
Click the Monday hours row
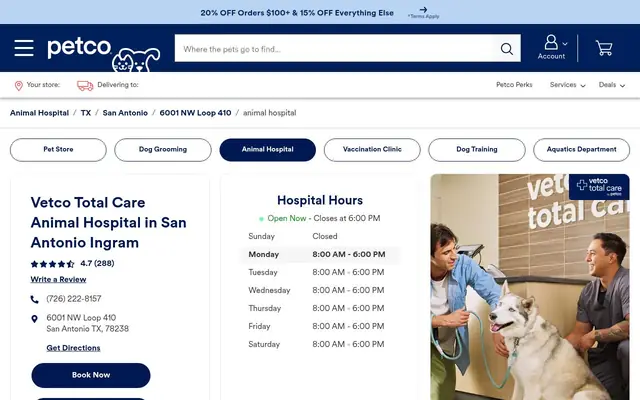(x=320, y=255)
